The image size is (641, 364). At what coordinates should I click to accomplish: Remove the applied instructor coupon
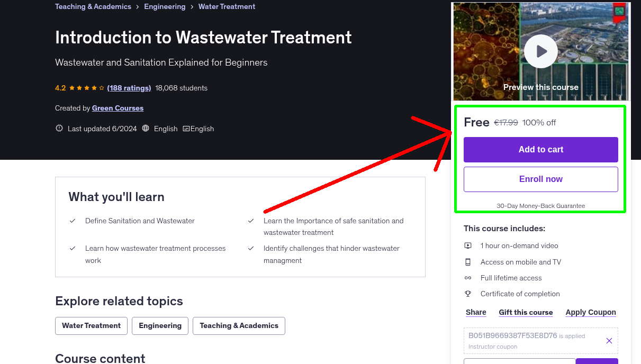coord(609,341)
